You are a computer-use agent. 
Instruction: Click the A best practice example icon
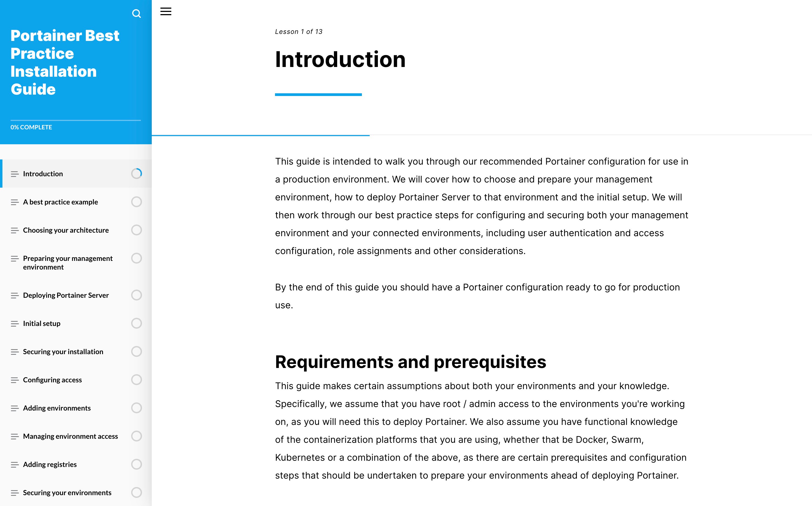coord(14,202)
